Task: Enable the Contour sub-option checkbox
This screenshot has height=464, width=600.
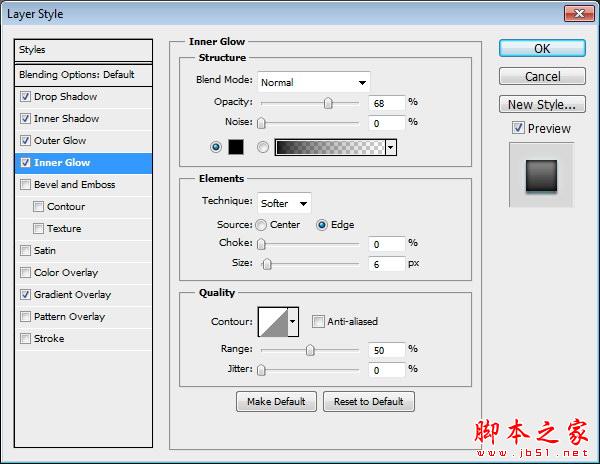Action: point(38,207)
